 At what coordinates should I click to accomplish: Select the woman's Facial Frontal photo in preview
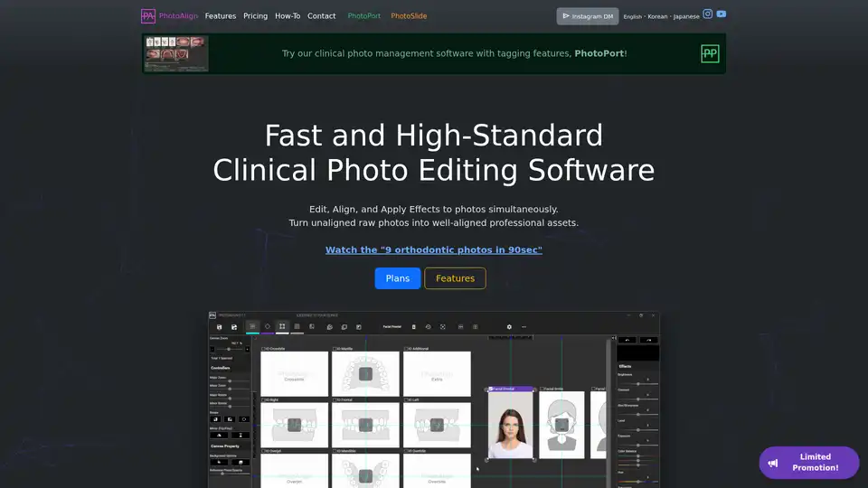(510, 425)
